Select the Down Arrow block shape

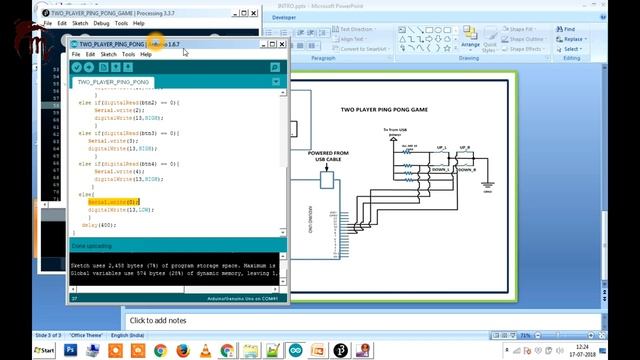pyautogui.click(x=438, y=39)
